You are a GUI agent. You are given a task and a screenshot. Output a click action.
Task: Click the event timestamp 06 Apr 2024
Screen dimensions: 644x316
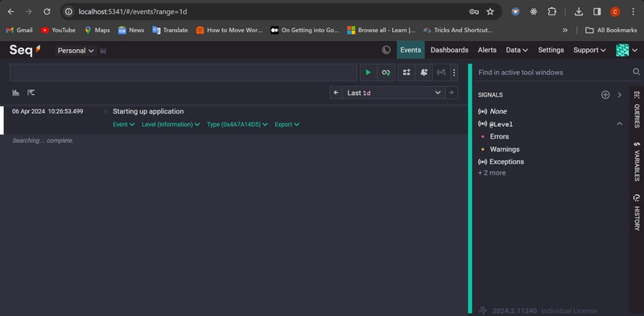(47, 111)
